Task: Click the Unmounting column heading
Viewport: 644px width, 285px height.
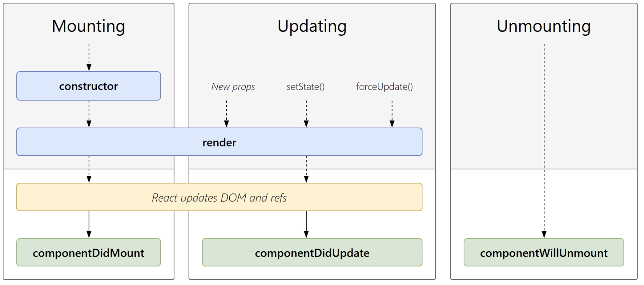Action: pos(544,26)
